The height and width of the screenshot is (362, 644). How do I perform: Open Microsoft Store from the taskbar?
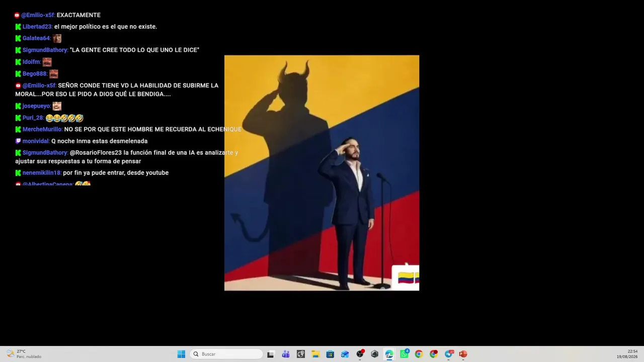tap(330, 354)
